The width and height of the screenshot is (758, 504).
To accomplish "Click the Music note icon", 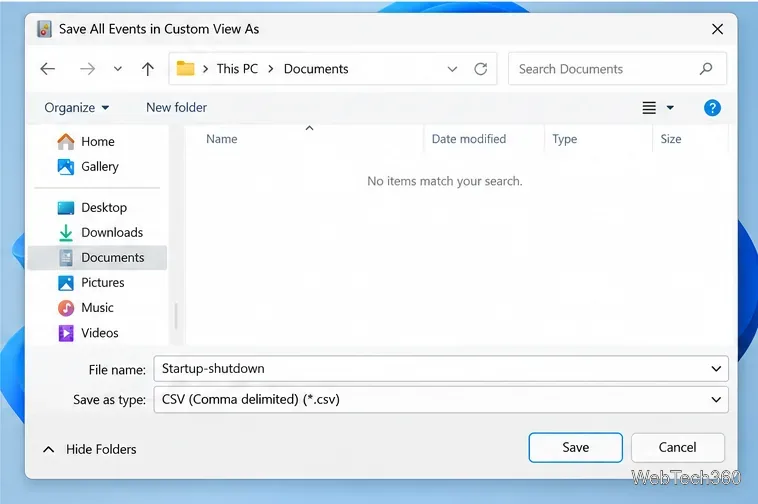I will [x=66, y=308].
